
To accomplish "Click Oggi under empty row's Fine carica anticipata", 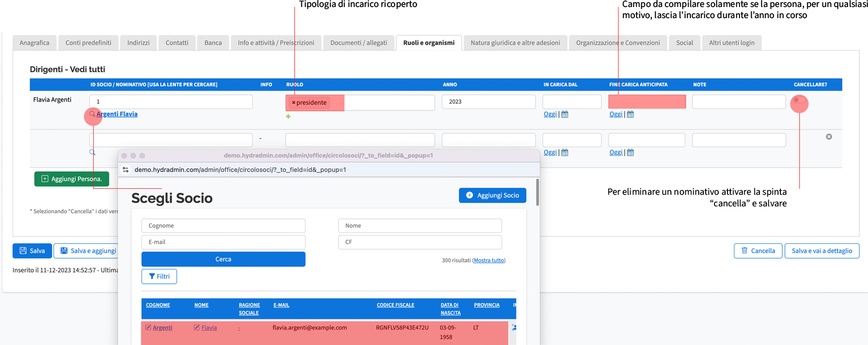I will (x=616, y=153).
